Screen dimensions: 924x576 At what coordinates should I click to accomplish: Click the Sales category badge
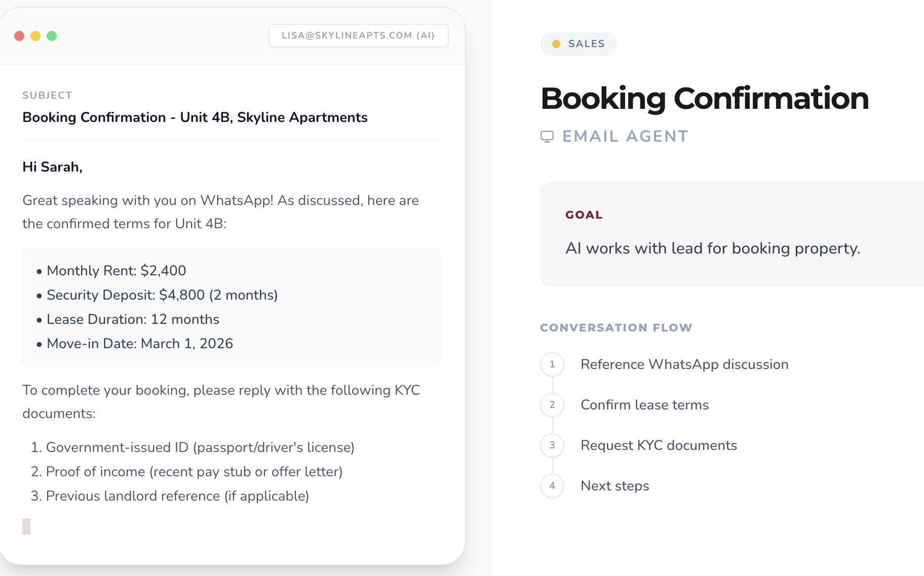point(579,44)
